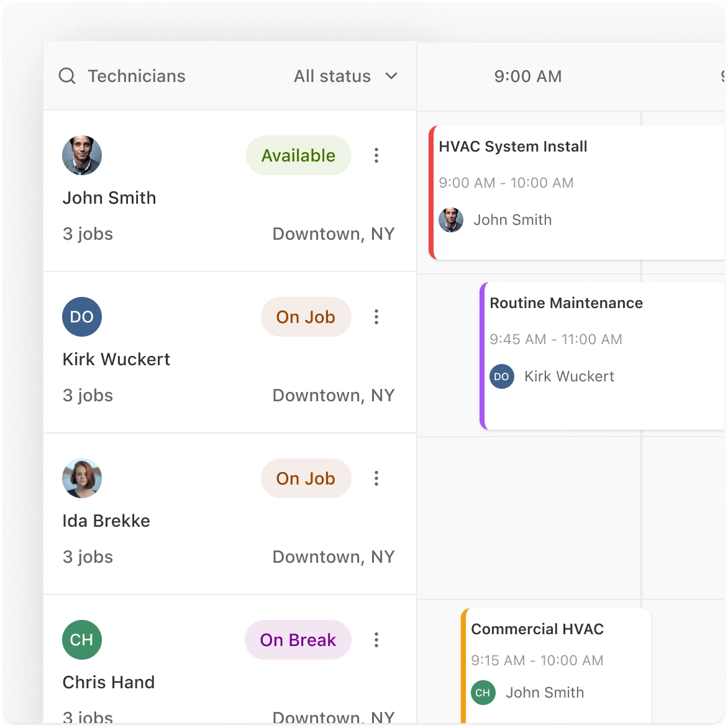Open Ida Brekke's three-dot options menu
This screenshot has width=728, height=728.
coord(376,478)
